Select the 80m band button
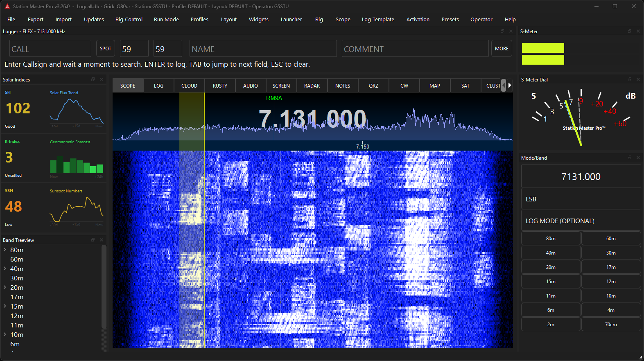This screenshot has height=361, width=644. point(551,239)
